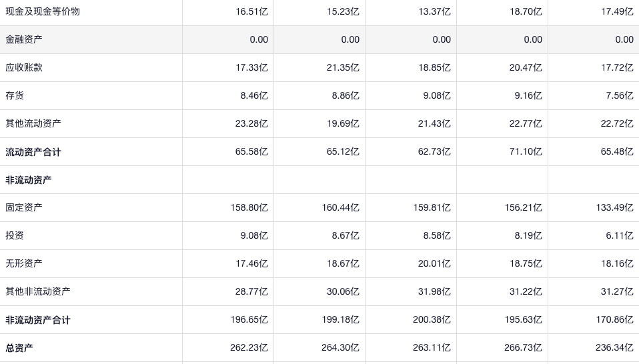The height and width of the screenshot is (364, 639).
Task: Select the 20.01亿 intangible assets cell
Action: (x=434, y=263)
